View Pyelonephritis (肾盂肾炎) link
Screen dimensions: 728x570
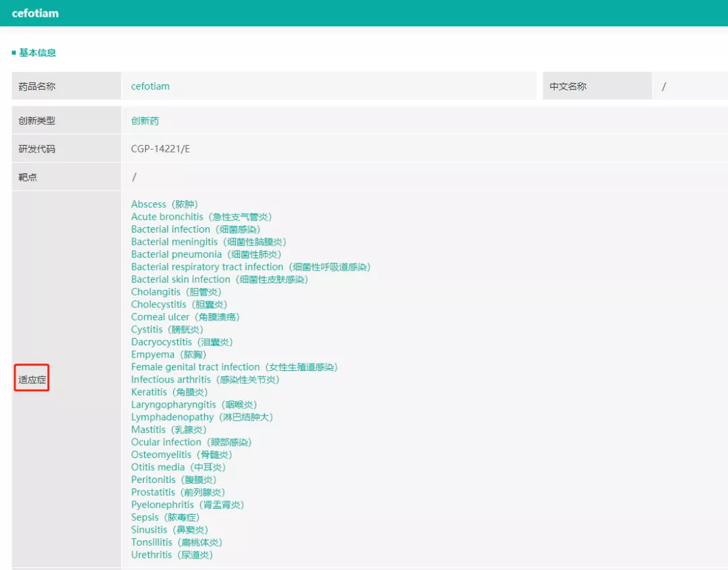coord(187,505)
